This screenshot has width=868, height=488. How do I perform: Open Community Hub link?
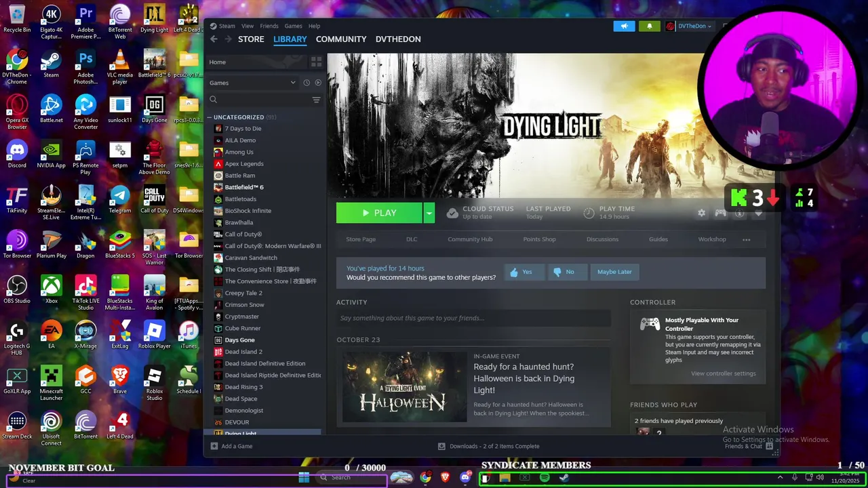470,239
